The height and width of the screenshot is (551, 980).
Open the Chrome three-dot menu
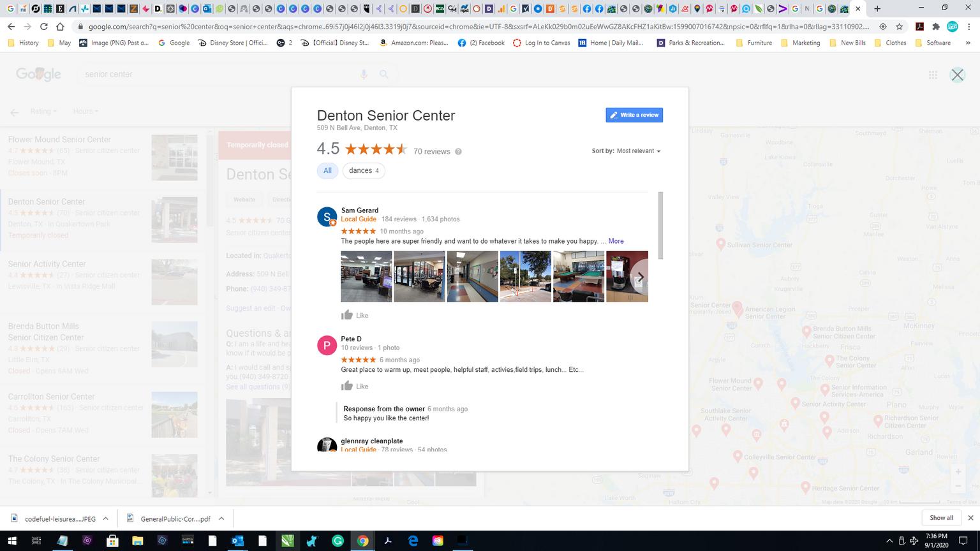pos(969,27)
